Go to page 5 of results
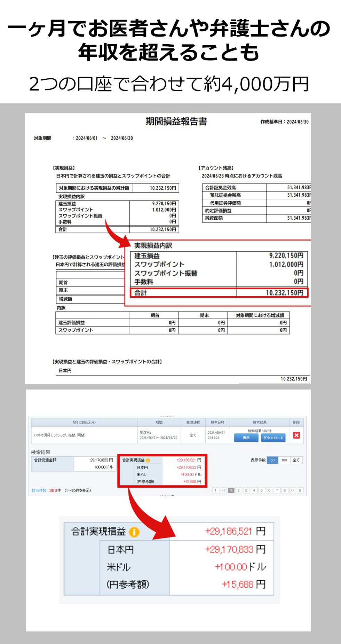Viewport: 341px width, 644px height. tap(262, 490)
